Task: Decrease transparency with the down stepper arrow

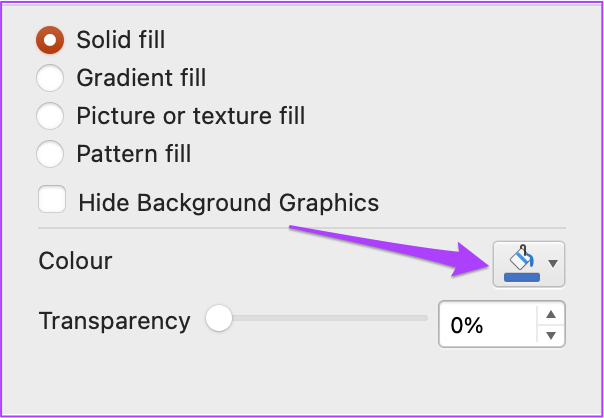Action: click(x=551, y=336)
